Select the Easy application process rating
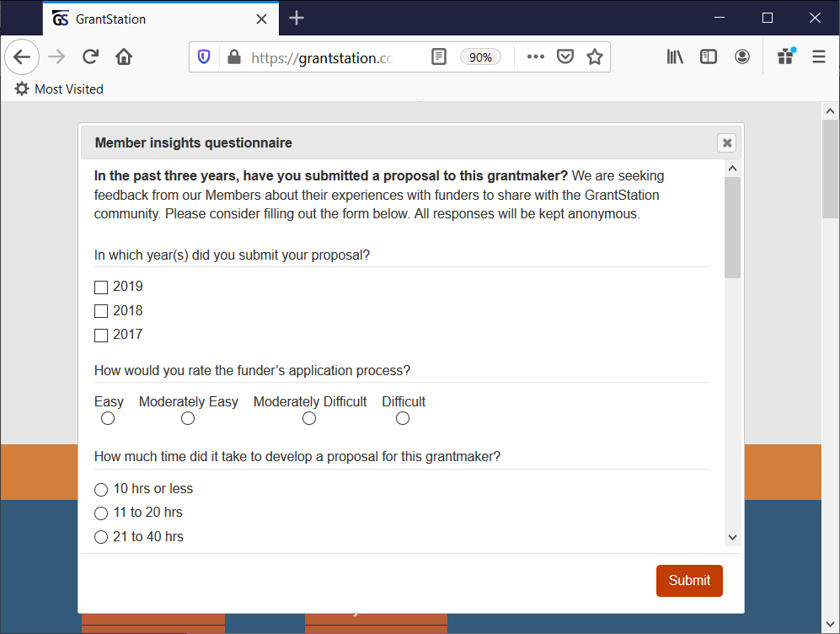Screen dimensions: 840x634 coord(108,417)
